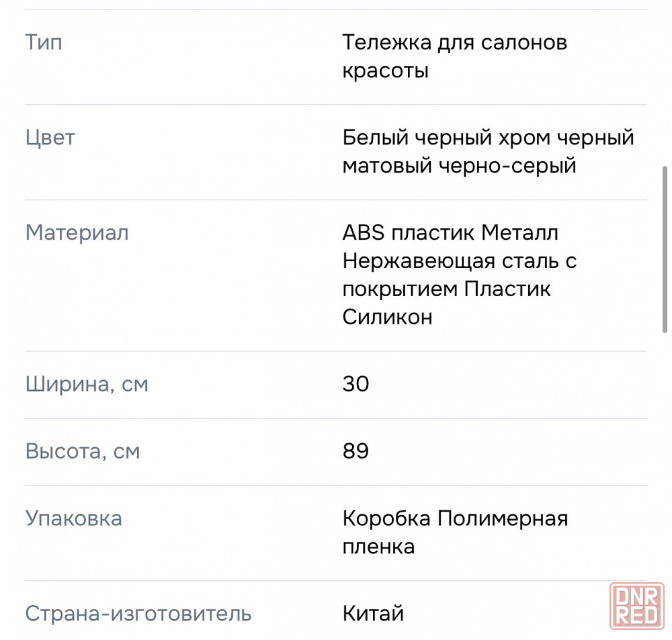Click the "Тележка для салонов красоты" value

[454, 56]
